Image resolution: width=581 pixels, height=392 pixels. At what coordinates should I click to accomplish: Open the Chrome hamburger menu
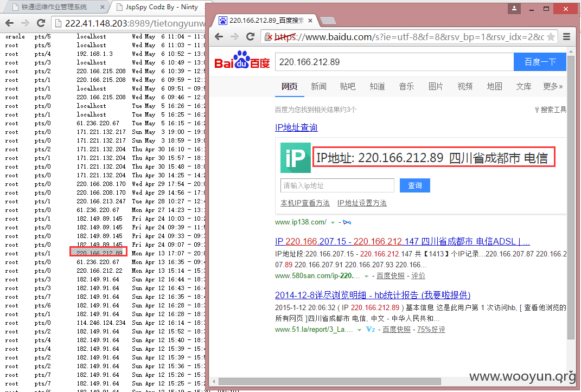tap(566, 37)
